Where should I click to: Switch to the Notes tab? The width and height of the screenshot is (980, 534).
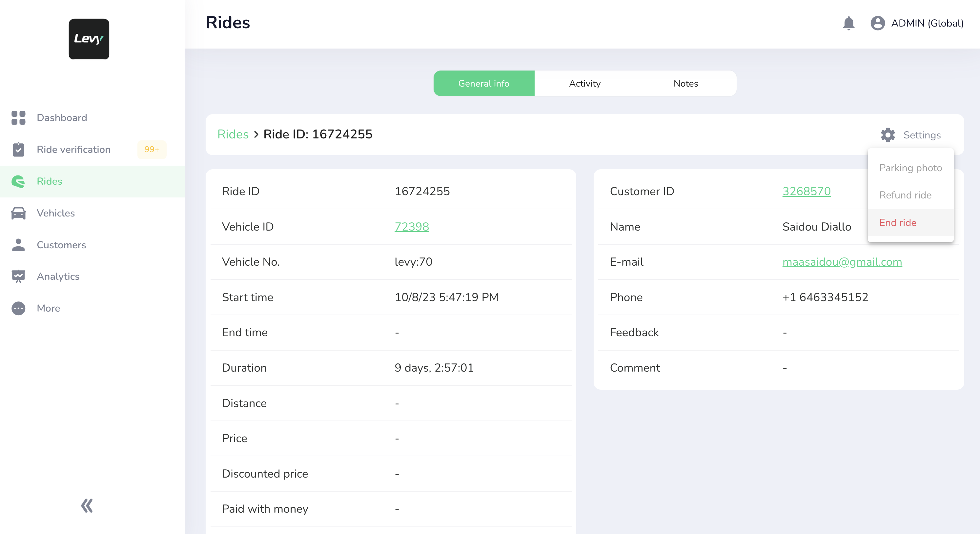coord(685,83)
